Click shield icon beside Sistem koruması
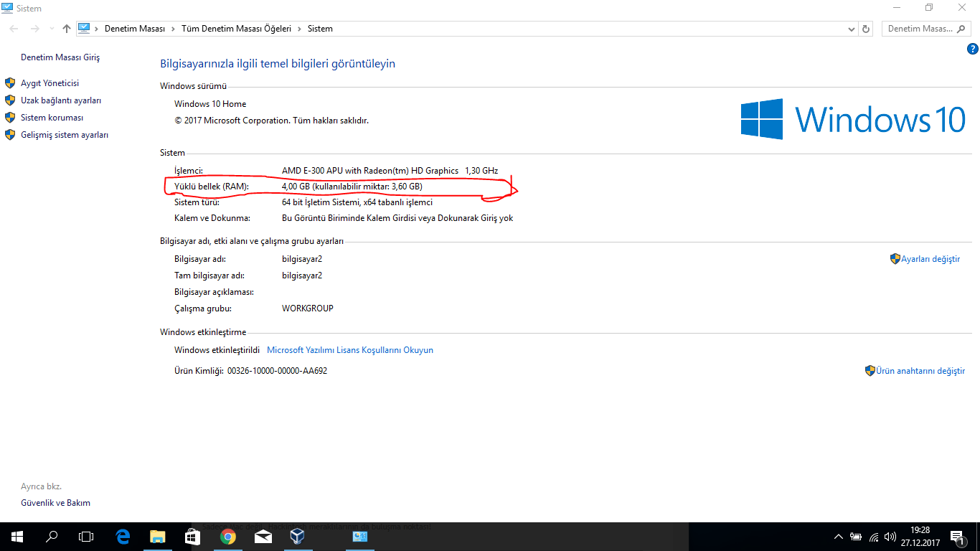Image resolution: width=980 pixels, height=551 pixels. 10,118
